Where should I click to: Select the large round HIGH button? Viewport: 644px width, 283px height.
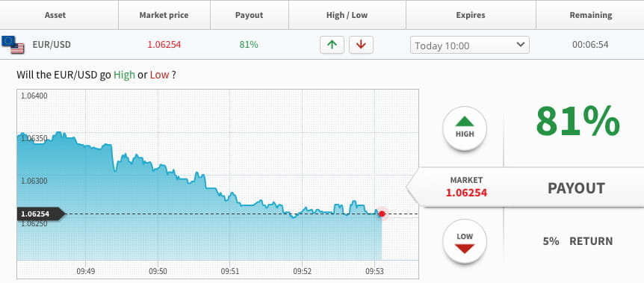[x=465, y=128]
